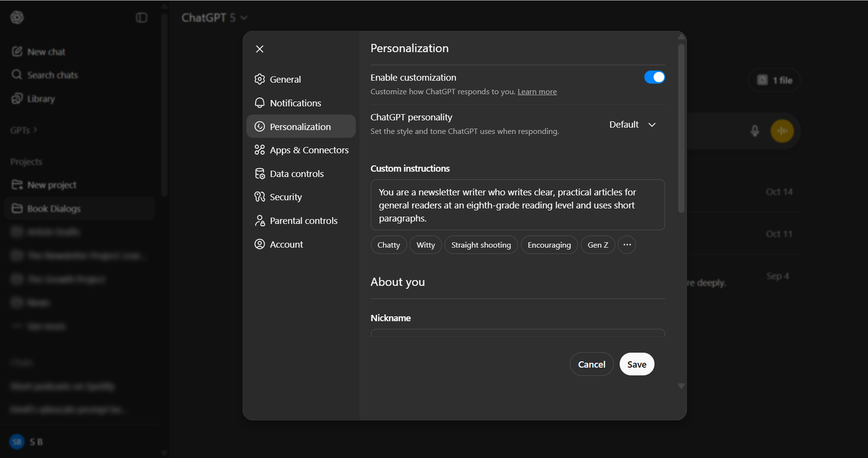The width and height of the screenshot is (868, 458).
Task: Click the Account profile icon
Action: pyautogui.click(x=260, y=244)
